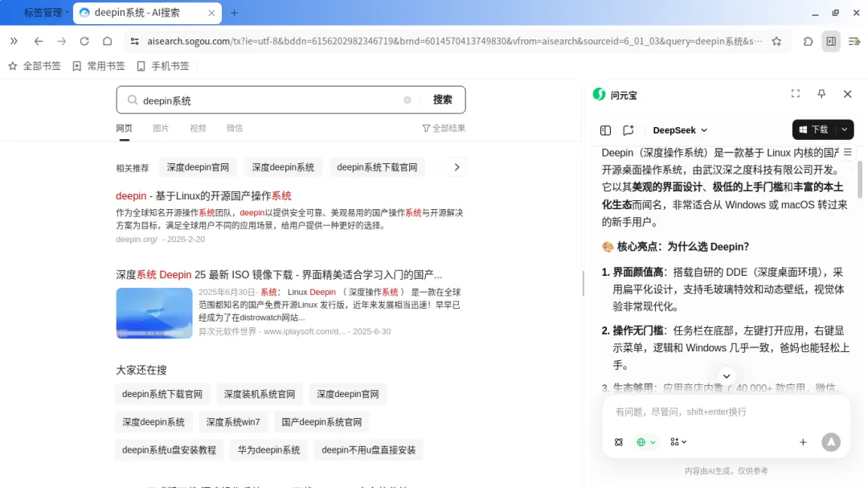Expand the 下载 options arrow
Screen dimensions: 868x488
[845, 129]
